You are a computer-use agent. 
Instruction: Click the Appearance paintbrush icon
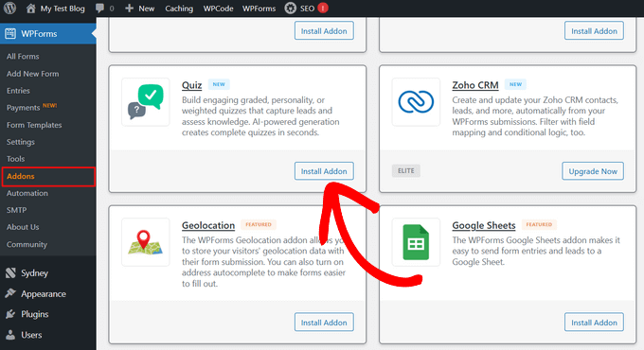[10, 293]
